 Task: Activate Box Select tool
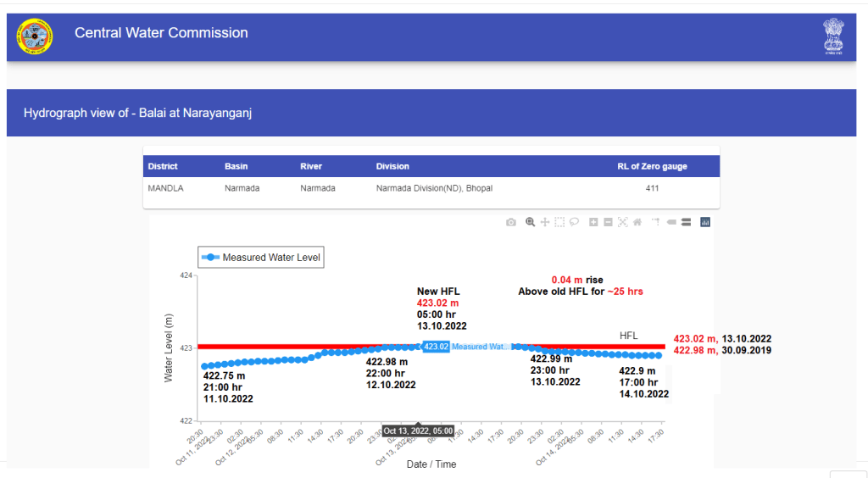tap(559, 222)
